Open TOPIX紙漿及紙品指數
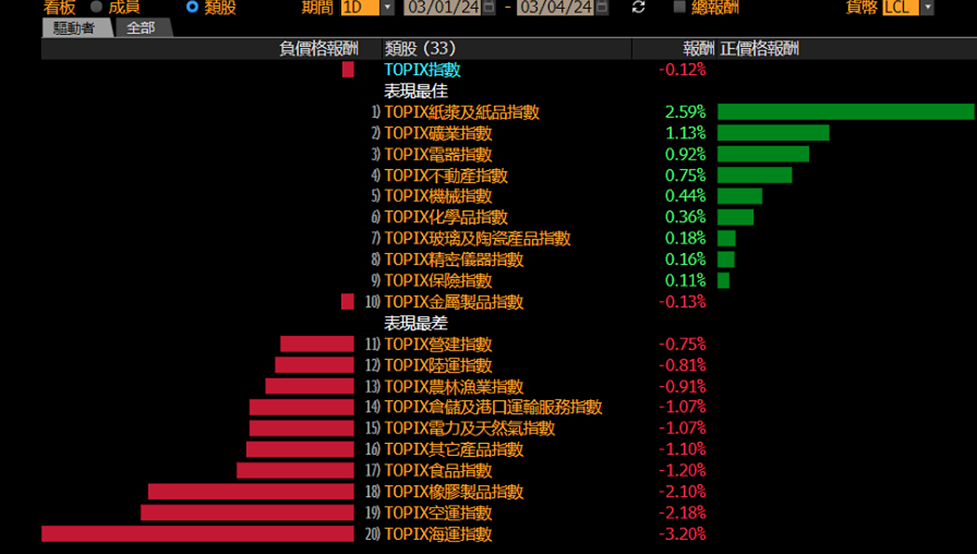Image resolution: width=977 pixels, height=554 pixels. [x=462, y=112]
